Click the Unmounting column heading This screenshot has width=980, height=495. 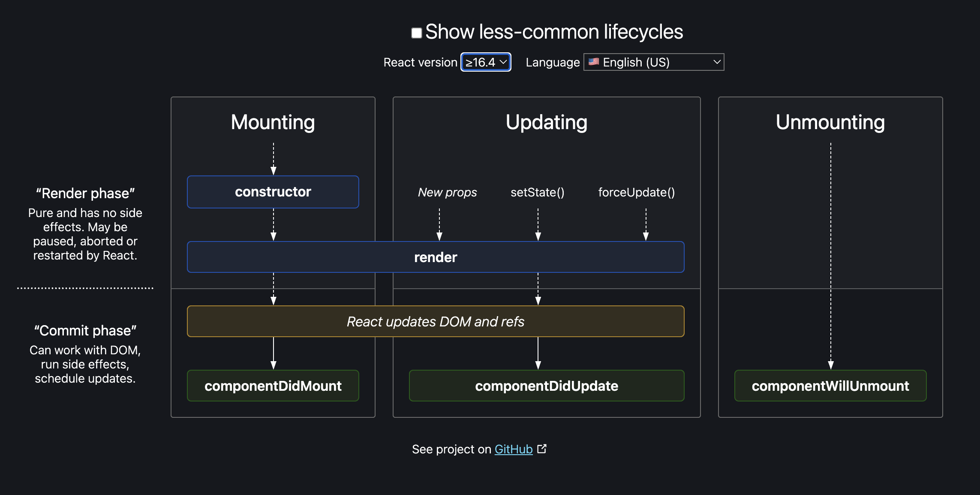point(830,122)
